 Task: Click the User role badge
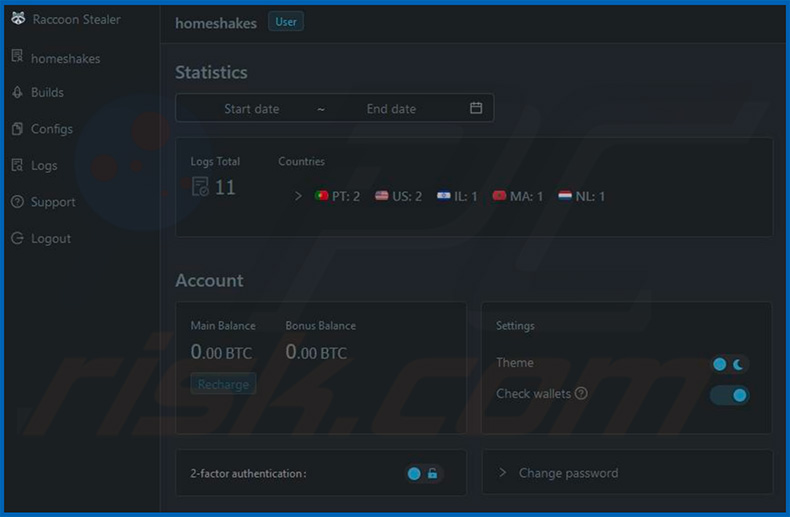tap(286, 22)
